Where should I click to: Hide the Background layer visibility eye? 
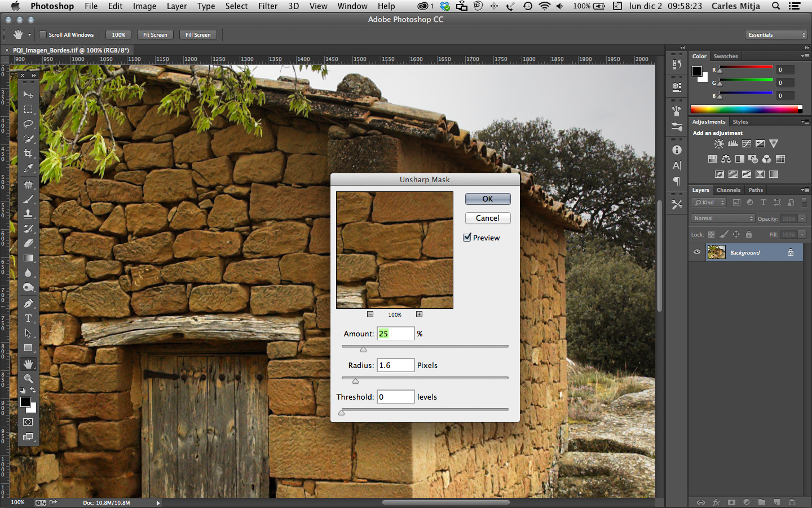(697, 252)
